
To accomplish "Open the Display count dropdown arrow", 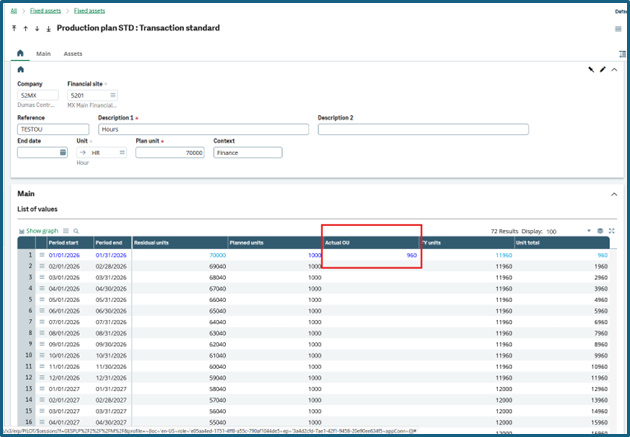I will click(x=589, y=231).
